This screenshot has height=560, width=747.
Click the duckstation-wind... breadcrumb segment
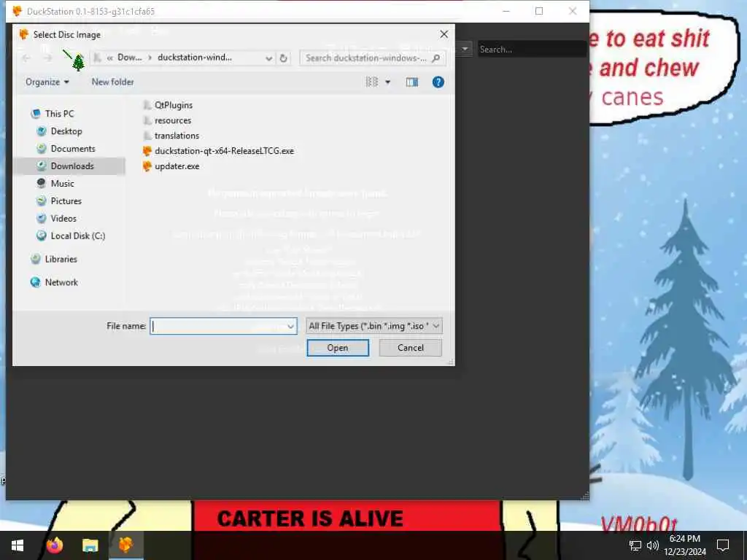(x=195, y=58)
